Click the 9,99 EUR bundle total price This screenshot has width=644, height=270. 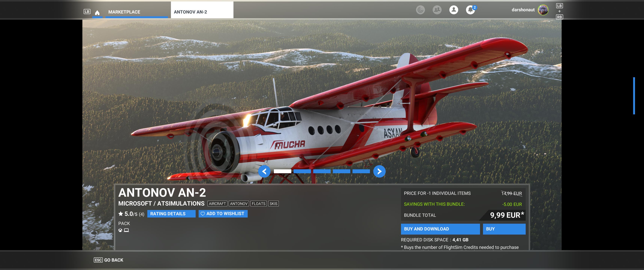click(x=507, y=215)
